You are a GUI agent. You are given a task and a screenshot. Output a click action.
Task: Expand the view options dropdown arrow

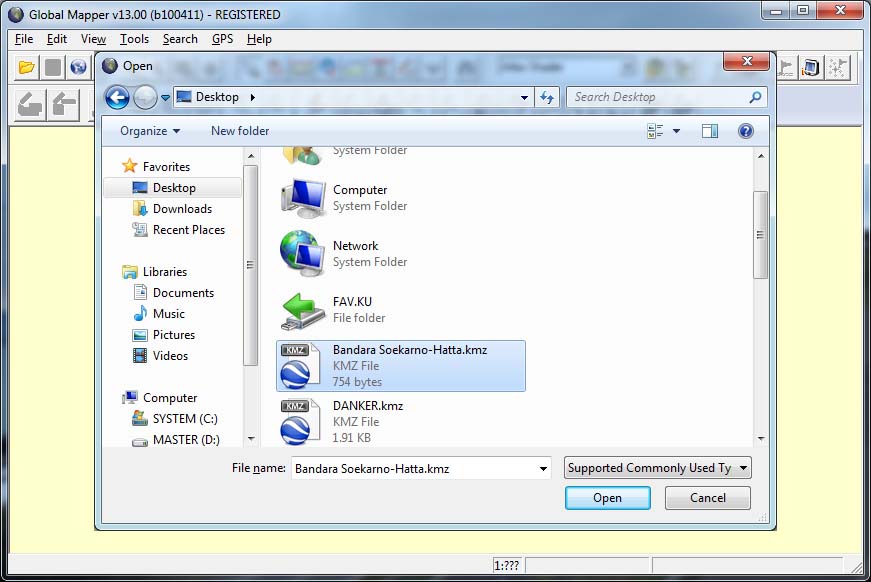coord(676,131)
